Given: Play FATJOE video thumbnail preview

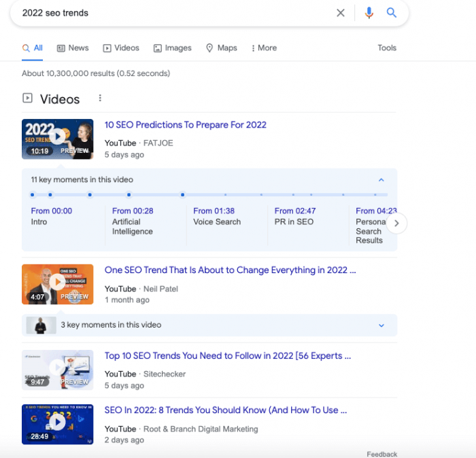Looking at the screenshot, I should click(x=58, y=139).
